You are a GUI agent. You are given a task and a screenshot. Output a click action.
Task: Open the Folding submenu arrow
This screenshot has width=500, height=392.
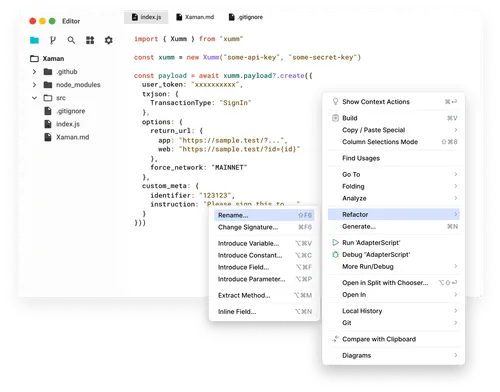coord(455,186)
